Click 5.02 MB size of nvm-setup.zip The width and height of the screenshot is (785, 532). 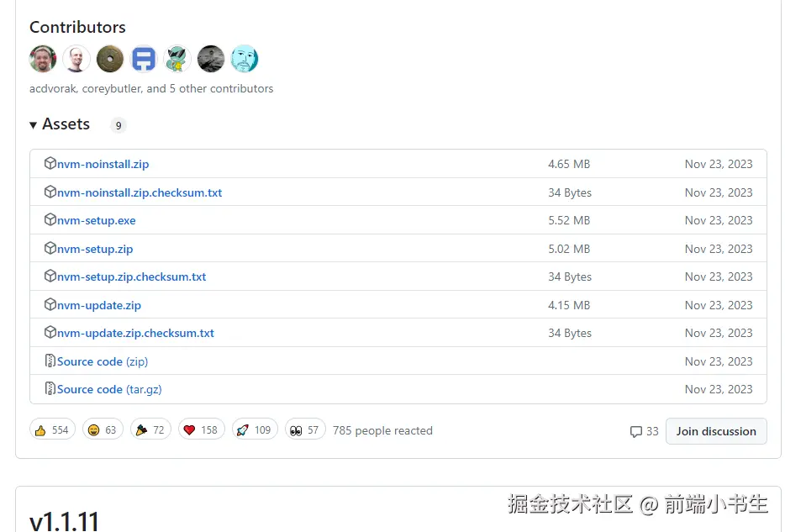coord(569,250)
